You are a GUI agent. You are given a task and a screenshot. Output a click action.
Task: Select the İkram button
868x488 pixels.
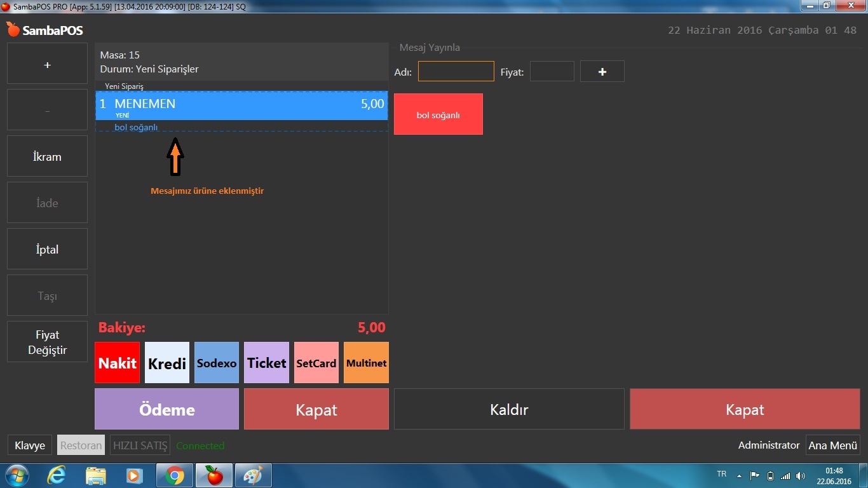point(47,156)
